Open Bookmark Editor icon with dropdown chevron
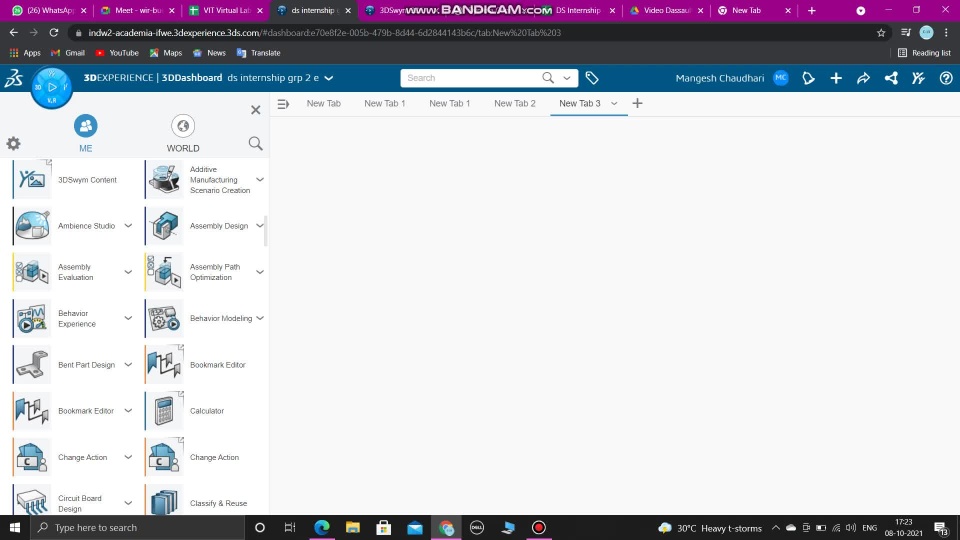 point(32,411)
